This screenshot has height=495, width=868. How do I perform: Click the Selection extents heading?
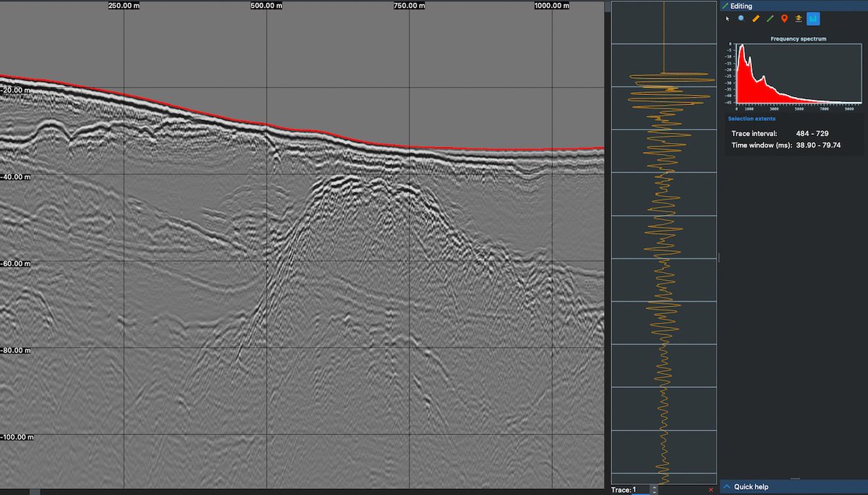(x=752, y=119)
